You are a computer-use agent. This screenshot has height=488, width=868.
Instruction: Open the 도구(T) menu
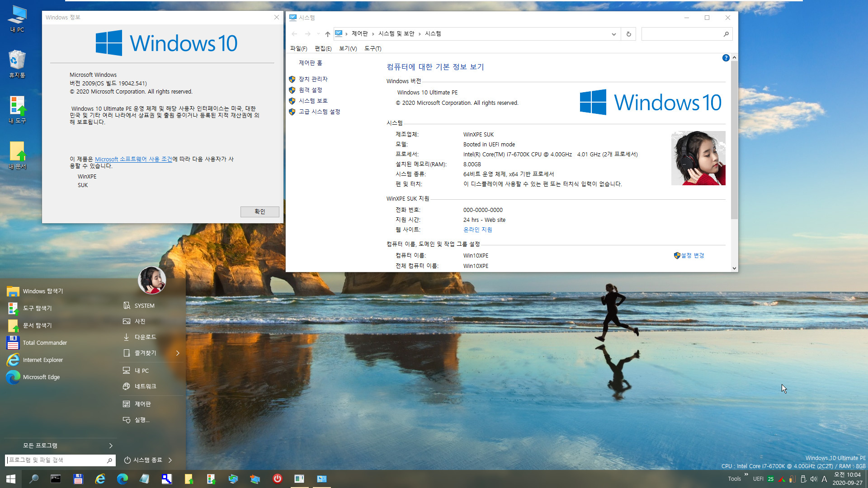coord(373,49)
